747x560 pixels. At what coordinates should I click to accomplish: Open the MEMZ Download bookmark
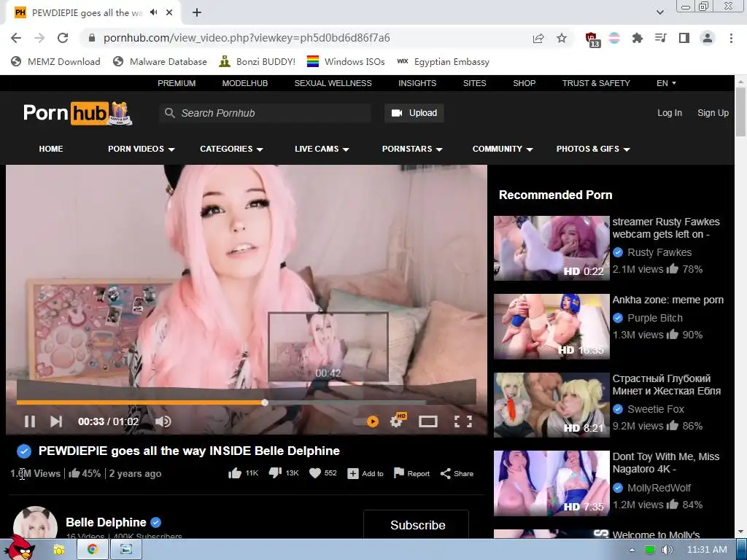[x=55, y=61]
